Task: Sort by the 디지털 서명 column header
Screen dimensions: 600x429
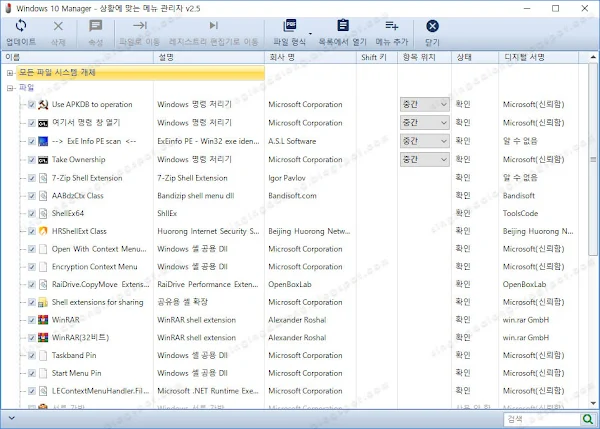Action: (538, 57)
